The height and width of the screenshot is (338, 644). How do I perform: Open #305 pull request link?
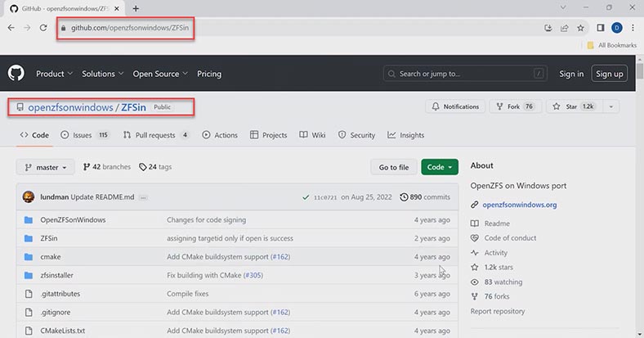pos(253,275)
